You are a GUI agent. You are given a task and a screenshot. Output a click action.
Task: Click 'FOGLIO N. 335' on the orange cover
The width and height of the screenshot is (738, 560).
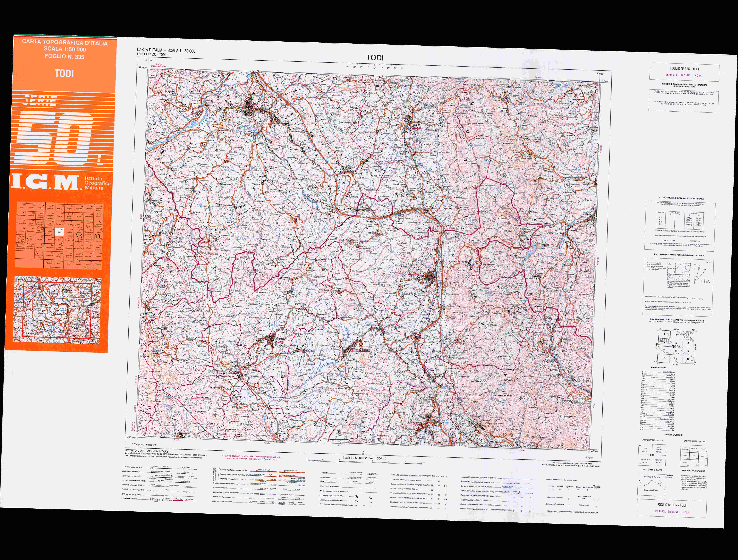click(65, 56)
